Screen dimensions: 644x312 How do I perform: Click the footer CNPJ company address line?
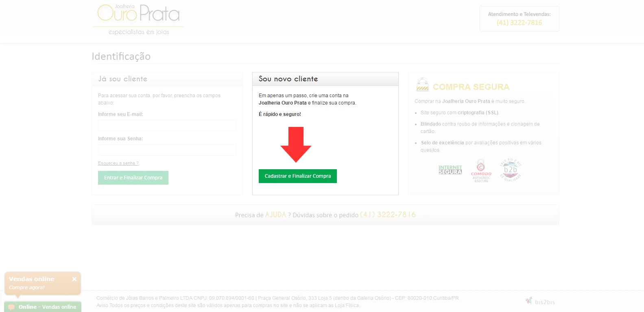(x=277, y=298)
